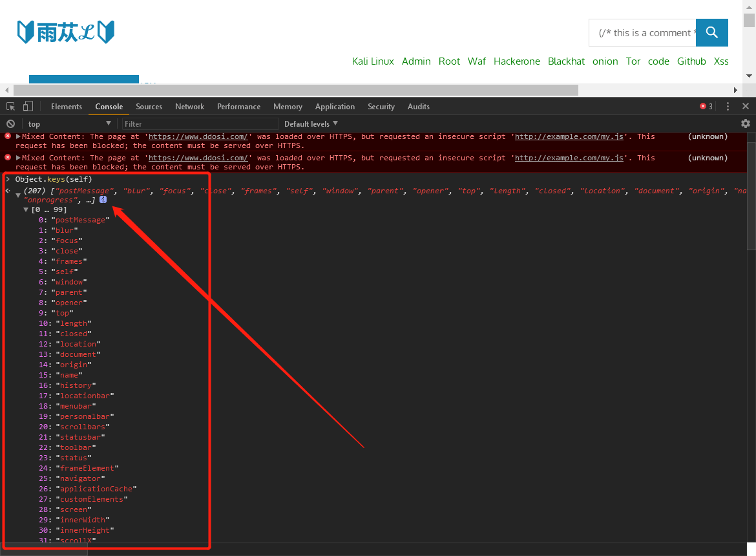Image resolution: width=756 pixels, height=556 pixels.
Task: Click the page scrollbar right arrow
Action: 735,90
